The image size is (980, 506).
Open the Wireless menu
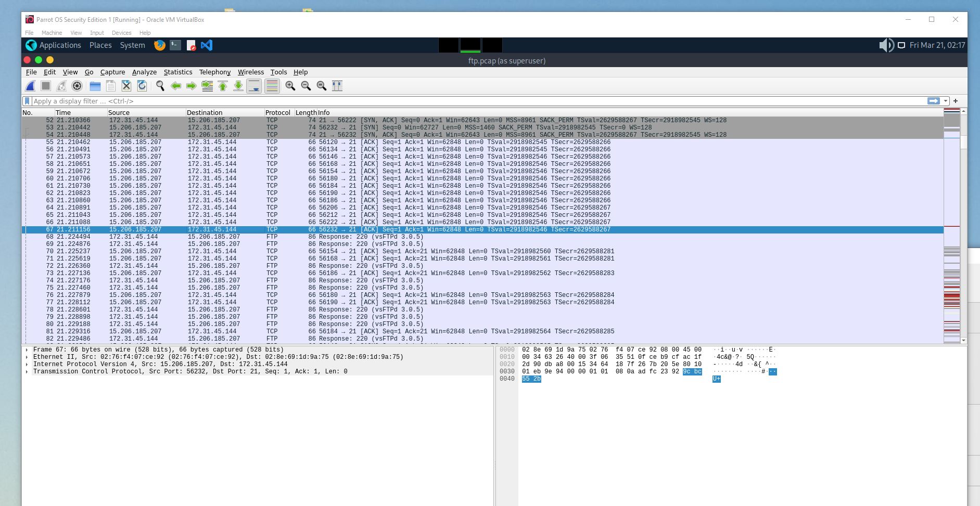pos(251,72)
